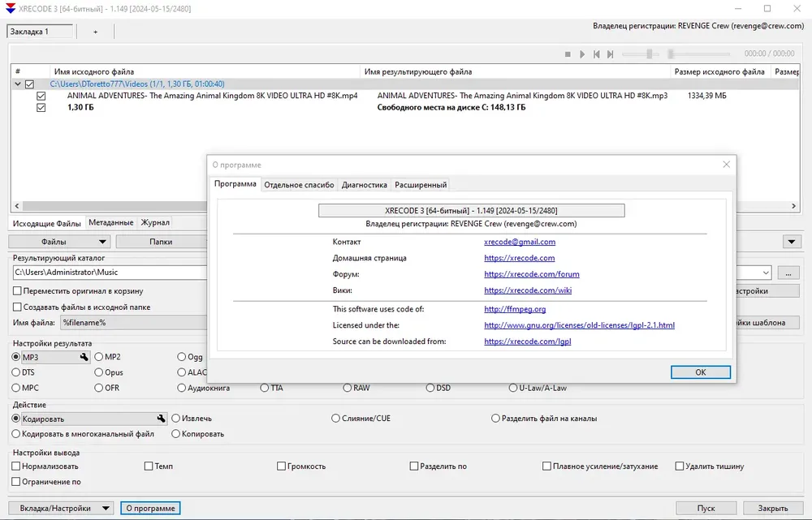Click the Имя файла %filename% field

(133, 323)
